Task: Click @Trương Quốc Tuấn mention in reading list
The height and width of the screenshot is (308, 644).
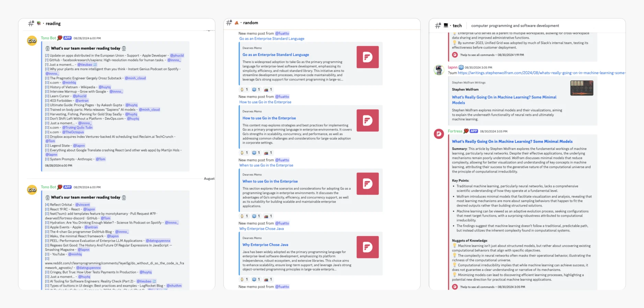Action: tap(77, 128)
